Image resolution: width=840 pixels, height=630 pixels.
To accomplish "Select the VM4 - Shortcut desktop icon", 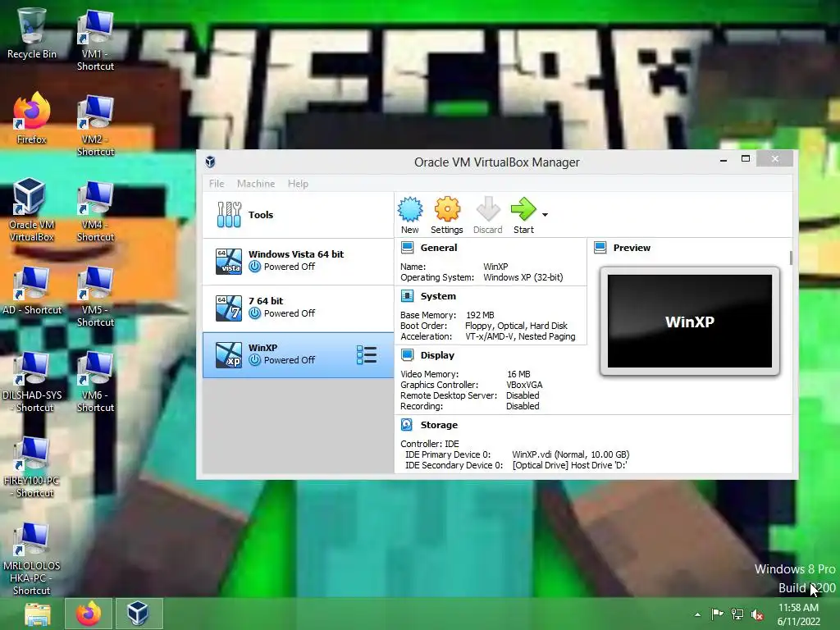I will pos(95,211).
